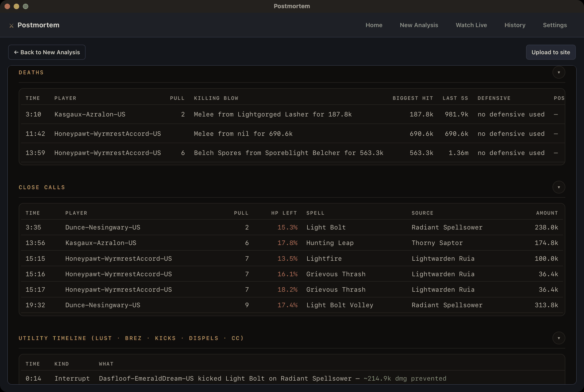Click Back to New Analysis button
This screenshot has width=584, height=392.
click(47, 52)
